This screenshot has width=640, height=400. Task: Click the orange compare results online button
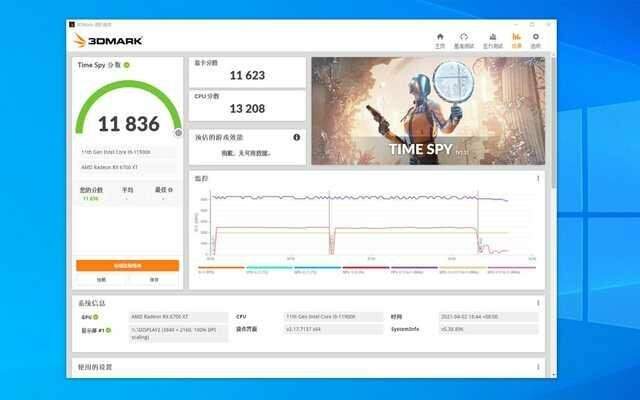127,266
